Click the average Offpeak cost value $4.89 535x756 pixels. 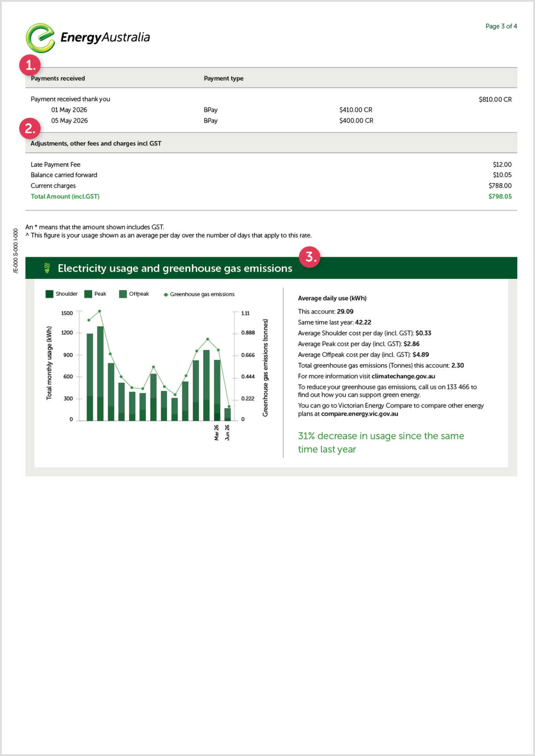coord(421,355)
